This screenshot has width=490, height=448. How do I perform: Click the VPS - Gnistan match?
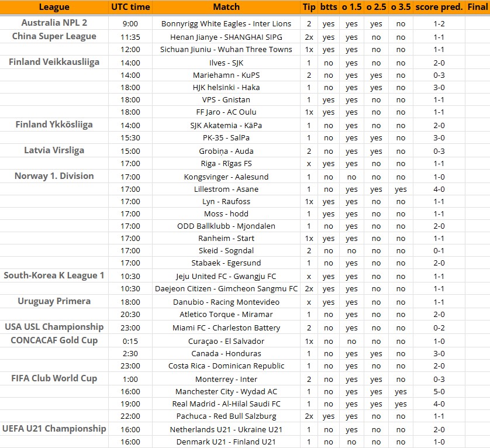(226, 100)
